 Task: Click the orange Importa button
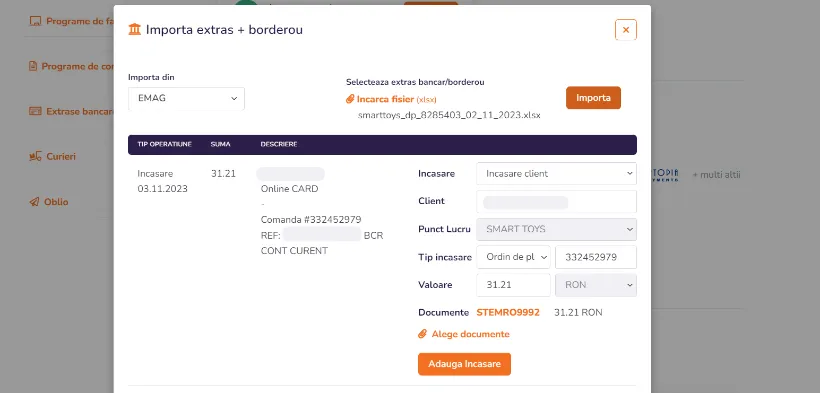point(593,98)
